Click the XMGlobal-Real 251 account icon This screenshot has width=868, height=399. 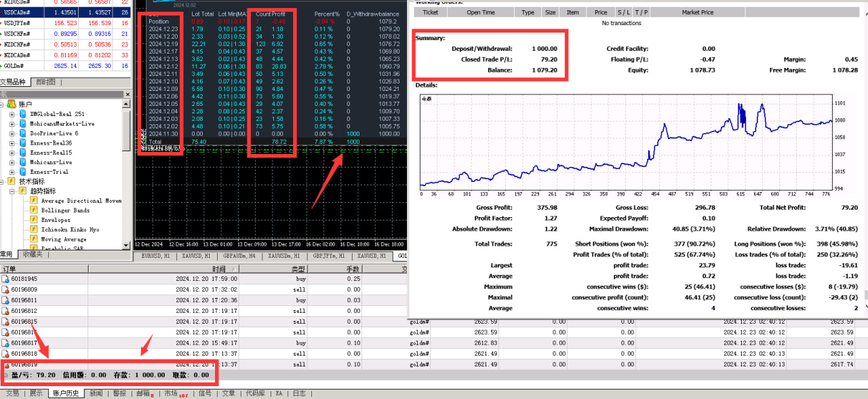22,114
